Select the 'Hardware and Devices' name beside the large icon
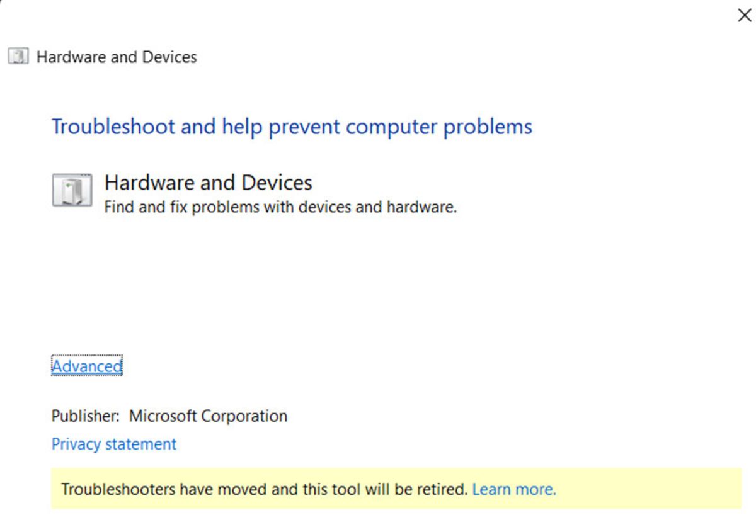Viewport: 756px width, 532px height. tap(209, 183)
